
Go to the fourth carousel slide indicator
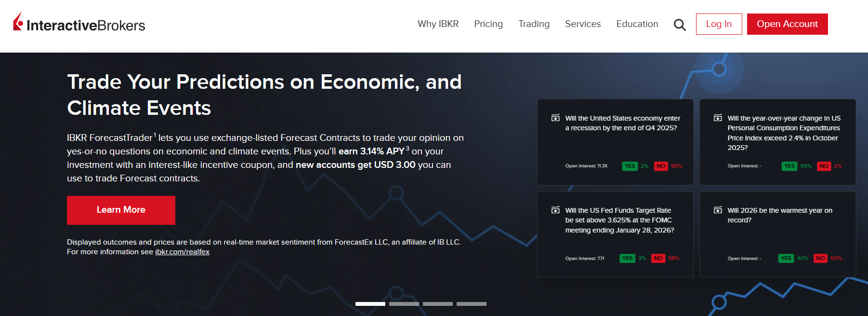click(x=472, y=304)
